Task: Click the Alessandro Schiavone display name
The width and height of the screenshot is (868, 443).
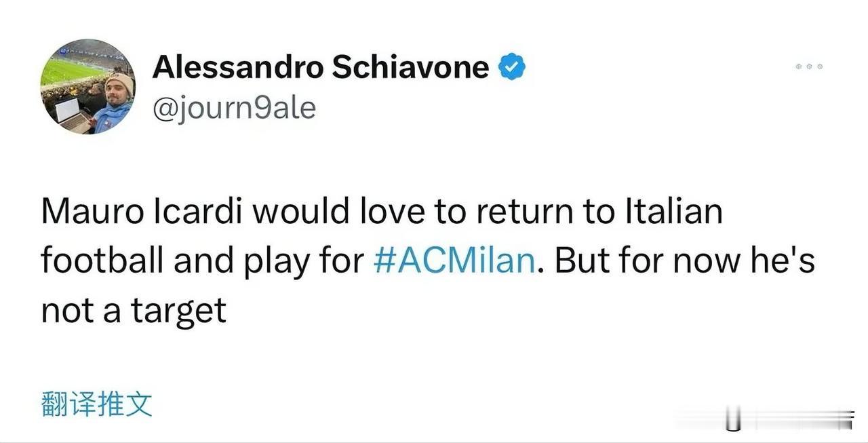Action: (x=321, y=67)
